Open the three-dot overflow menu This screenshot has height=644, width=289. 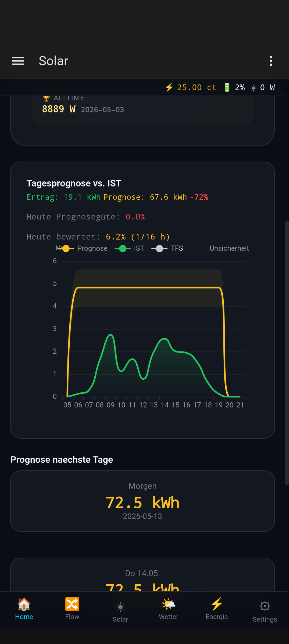click(x=271, y=61)
